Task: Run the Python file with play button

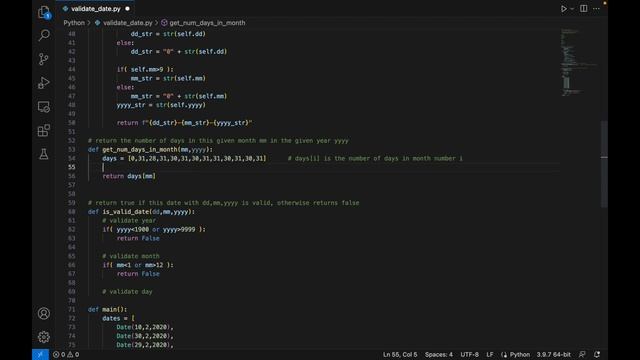Action: (x=564, y=9)
